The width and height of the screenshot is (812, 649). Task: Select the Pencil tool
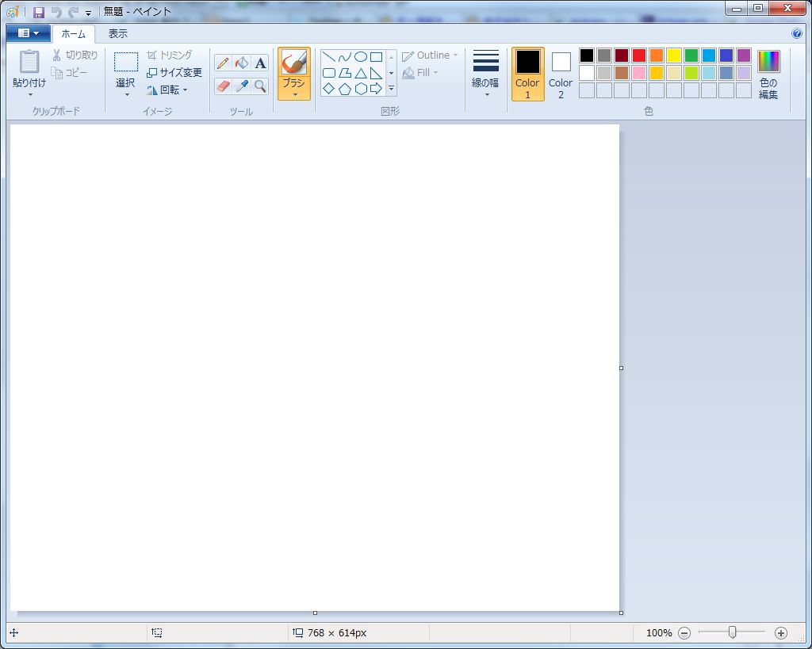pyautogui.click(x=223, y=63)
